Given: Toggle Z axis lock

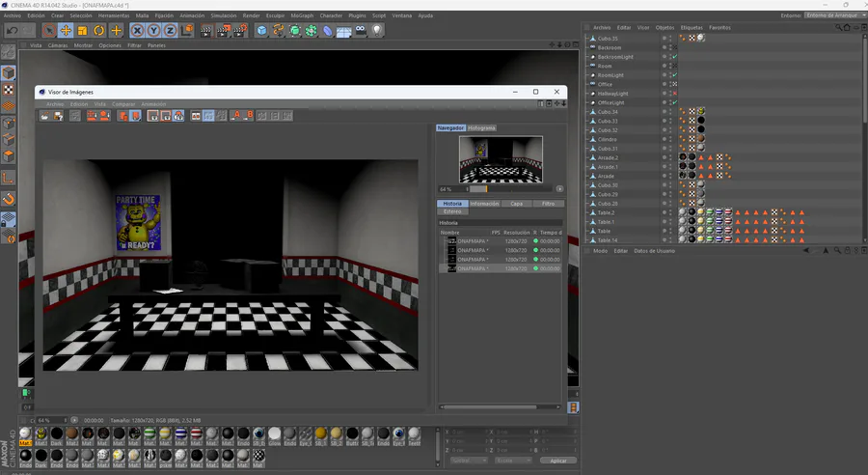Looking at the screenshot, I should click(170, 31).
